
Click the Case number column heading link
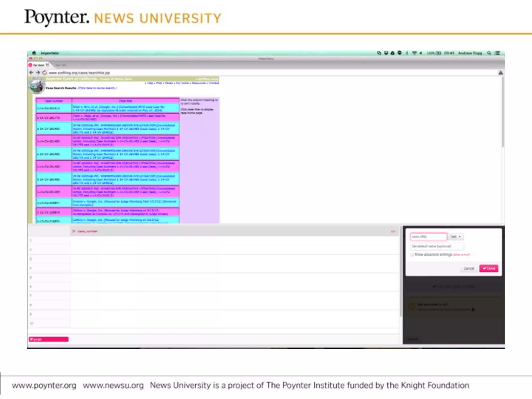(54, 101)
